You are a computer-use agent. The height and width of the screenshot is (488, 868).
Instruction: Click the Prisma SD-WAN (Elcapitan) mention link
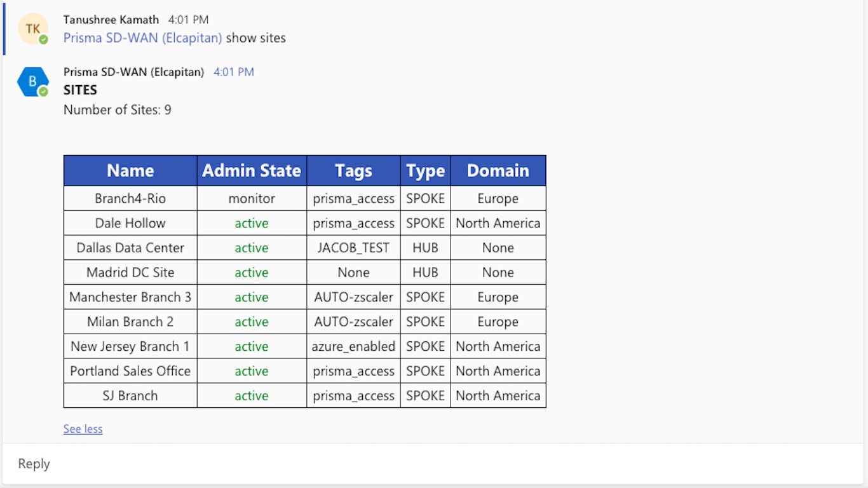pyautogui.click(x=143, y=38)
